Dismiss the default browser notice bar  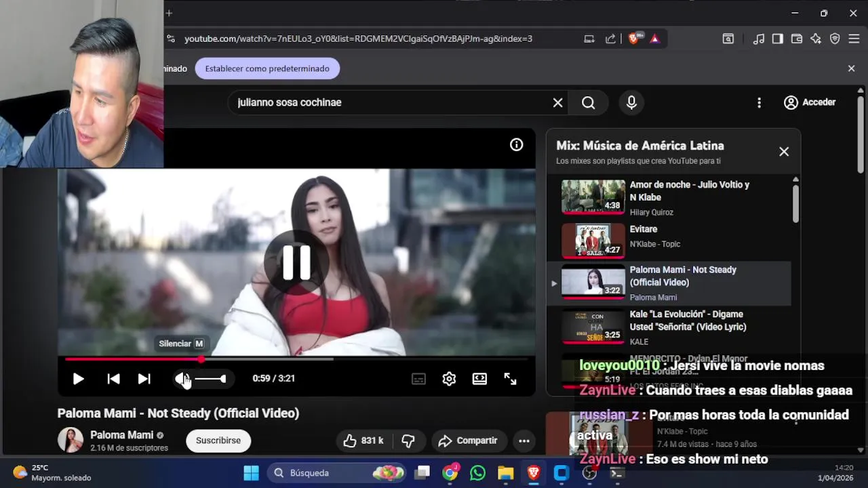(852, 68)
